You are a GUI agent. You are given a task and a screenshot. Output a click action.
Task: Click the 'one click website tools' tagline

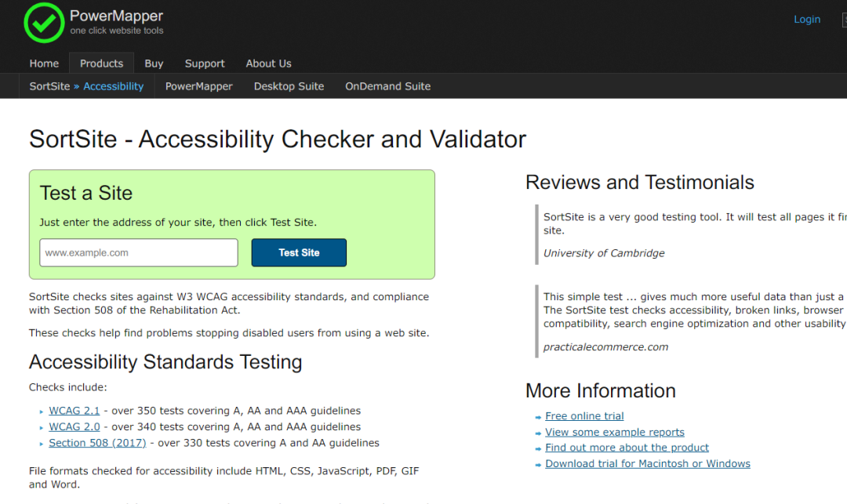(x=117, y=31)
